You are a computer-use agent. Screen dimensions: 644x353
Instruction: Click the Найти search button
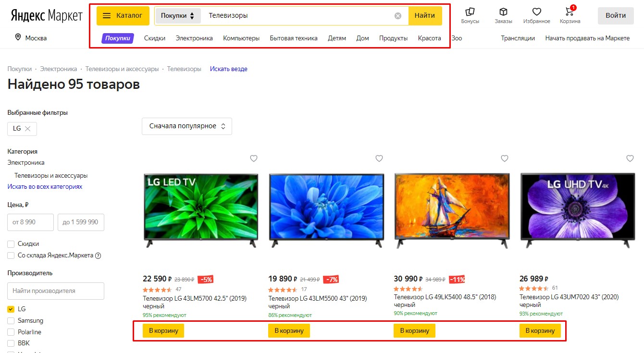[x=425, y=16]
